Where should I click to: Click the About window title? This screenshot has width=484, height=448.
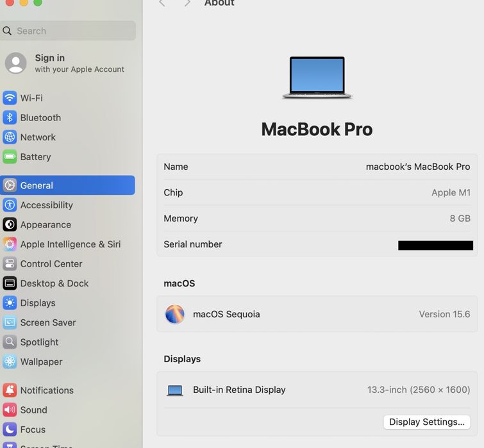click(x=219, y=3)
